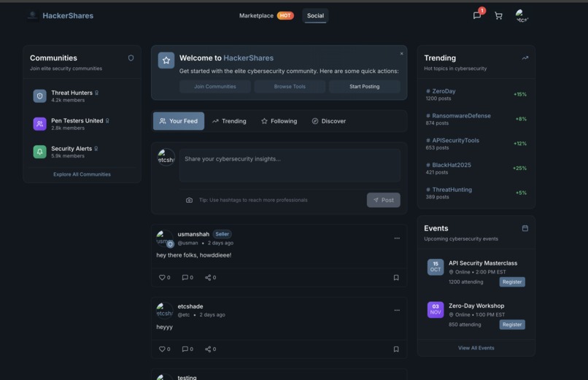588x380 pixels.
Task: Bookmark usmanshah's post
Action: (396, 277)
